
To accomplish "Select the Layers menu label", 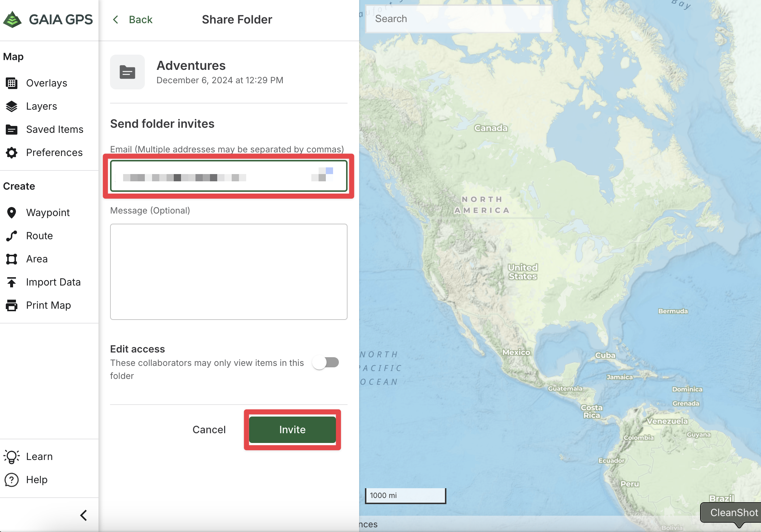I will (x=42, y=106).
